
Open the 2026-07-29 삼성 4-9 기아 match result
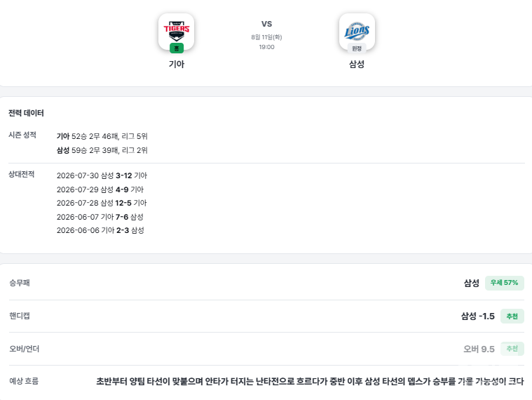100,189
